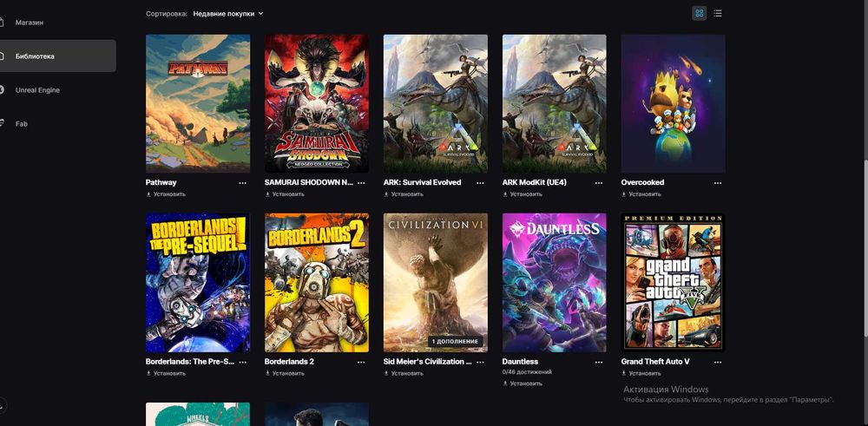Open ARK: Survival Evolved cover art

pos(436,103)
